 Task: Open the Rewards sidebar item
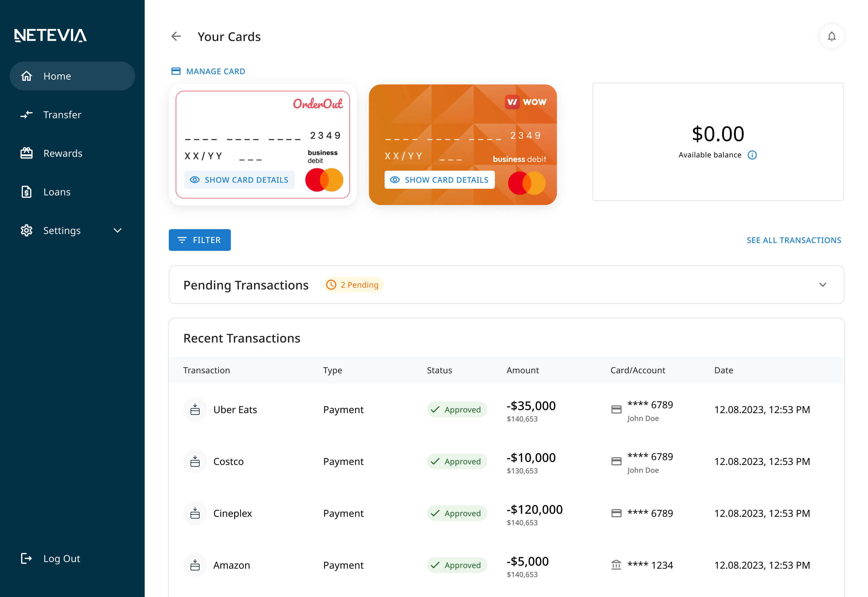click(62, 153)
